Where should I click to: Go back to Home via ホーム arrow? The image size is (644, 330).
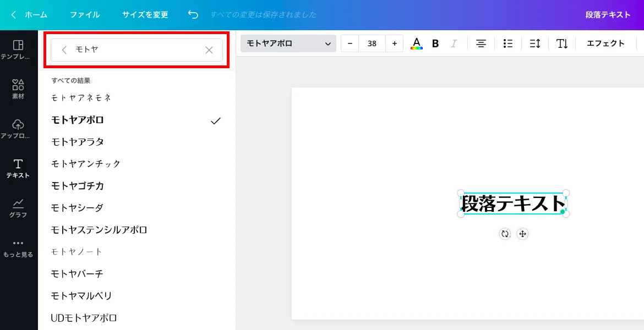point(14,15)
